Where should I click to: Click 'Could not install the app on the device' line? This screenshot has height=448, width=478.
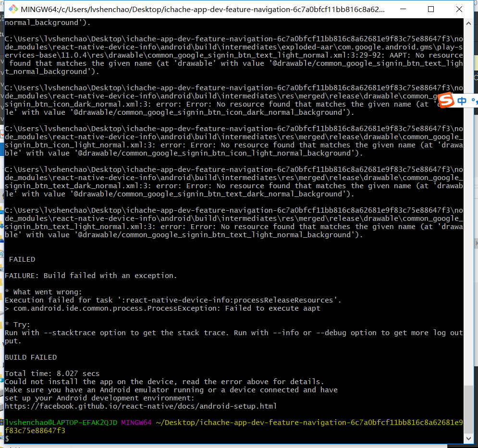(164, 382)
